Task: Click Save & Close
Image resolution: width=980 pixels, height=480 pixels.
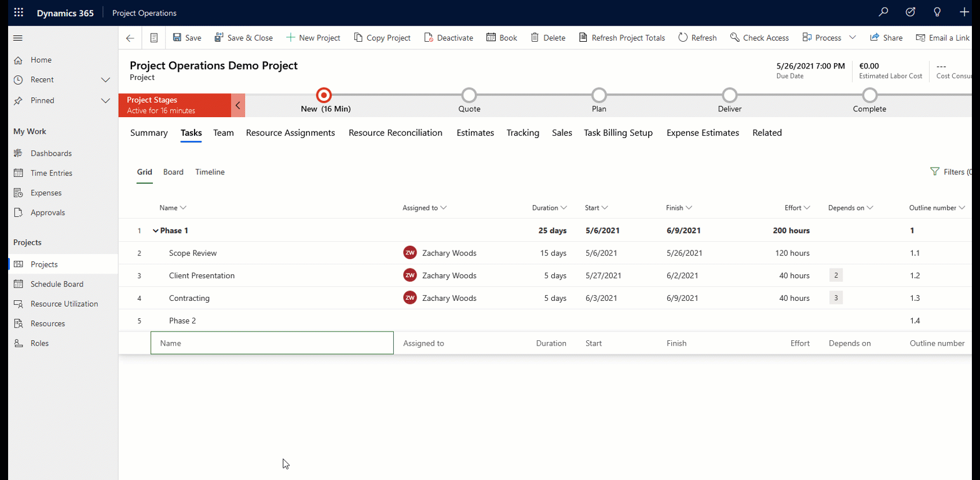Action: click(243, 38)
